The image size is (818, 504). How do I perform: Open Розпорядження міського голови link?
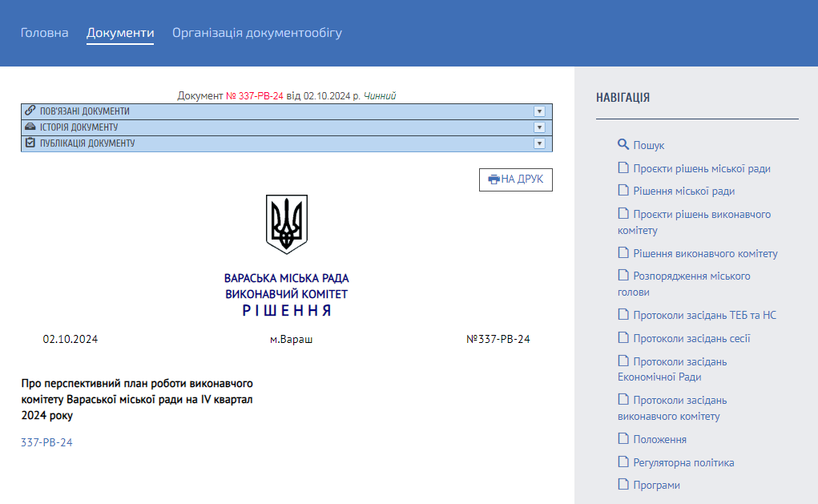pyautogui.click(x=684, y=284)
